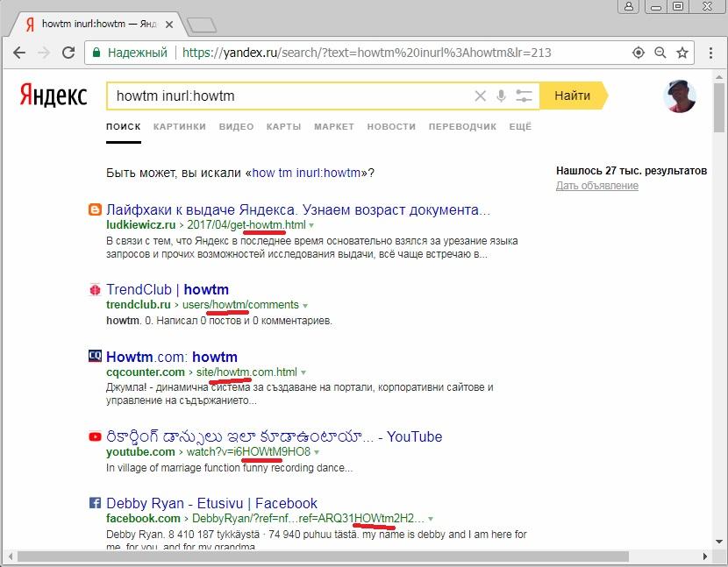The width and height of the screenshot is (728, 567).
Task: Expand the dropdown arrow next to ludkiewicz.ru URL
Action: [x=311, y=225]
